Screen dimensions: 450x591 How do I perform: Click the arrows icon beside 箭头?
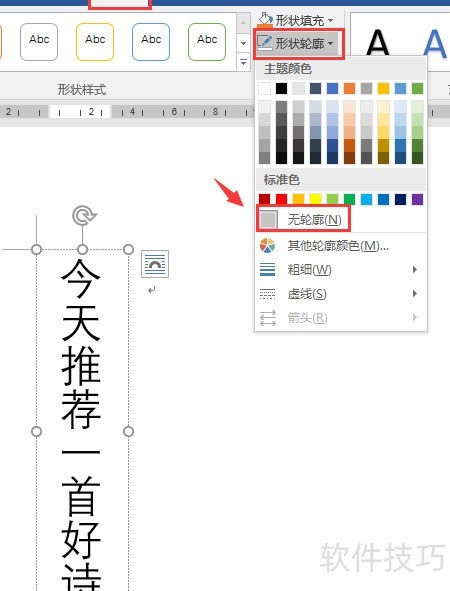(x=268, y=318)
